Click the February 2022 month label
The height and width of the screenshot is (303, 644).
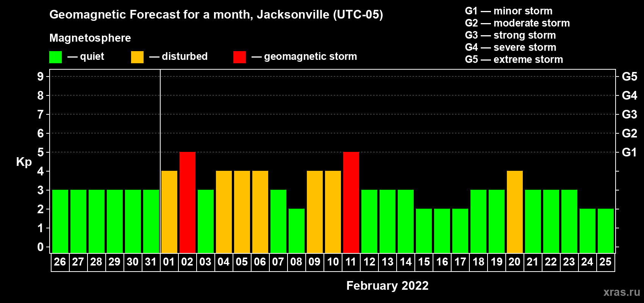[388, 286]
